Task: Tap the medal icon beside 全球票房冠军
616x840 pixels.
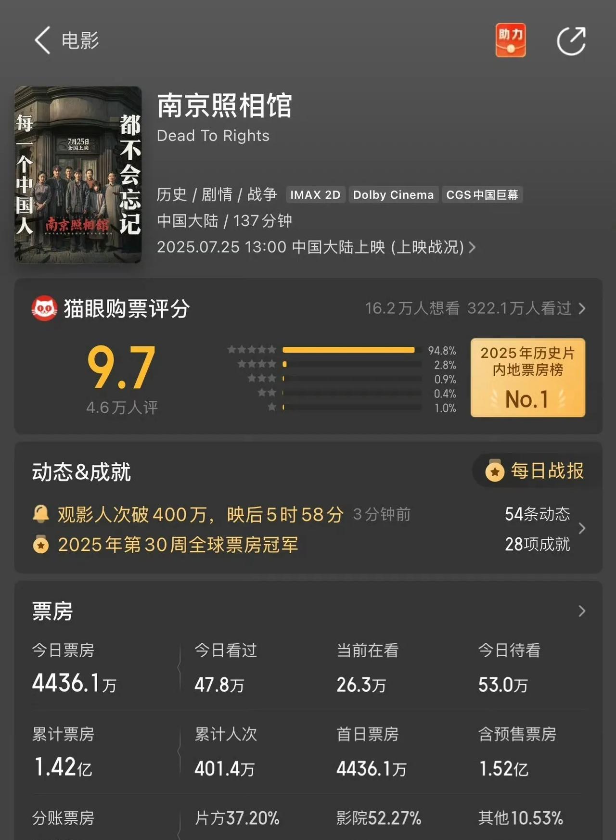Action: [x=41, y=545]
